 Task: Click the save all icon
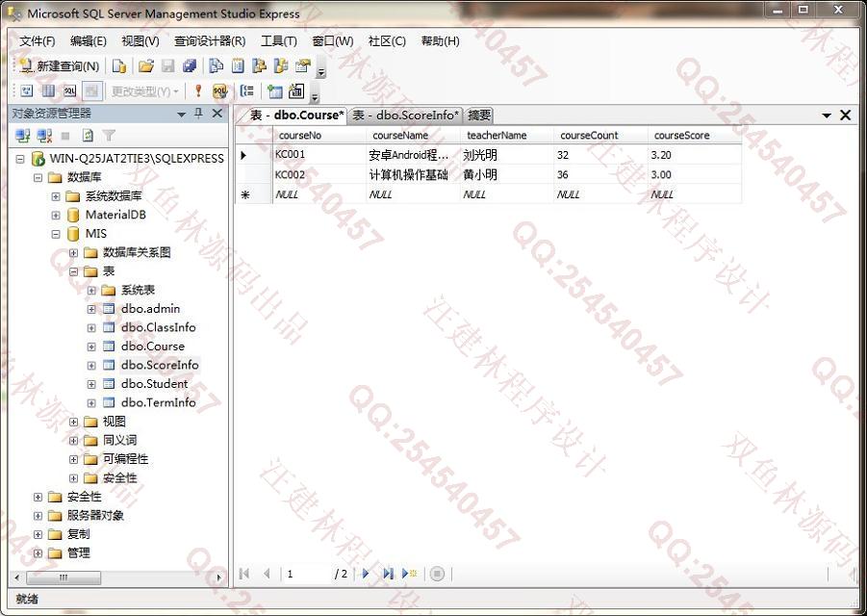[190, 66]
